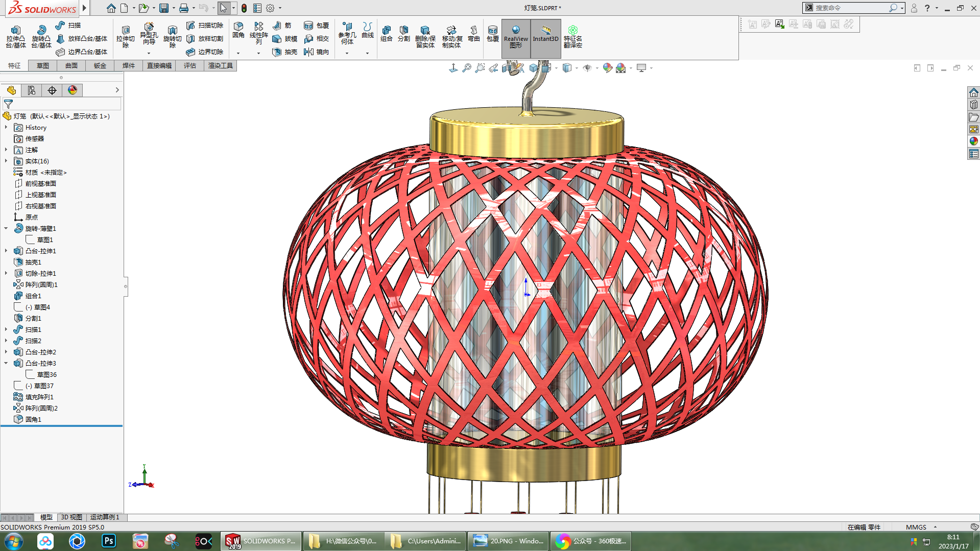The image size is (980, 551).
Task: Switch to the 钣金 sheet metal tab
Action: click(x=100, y=65)
